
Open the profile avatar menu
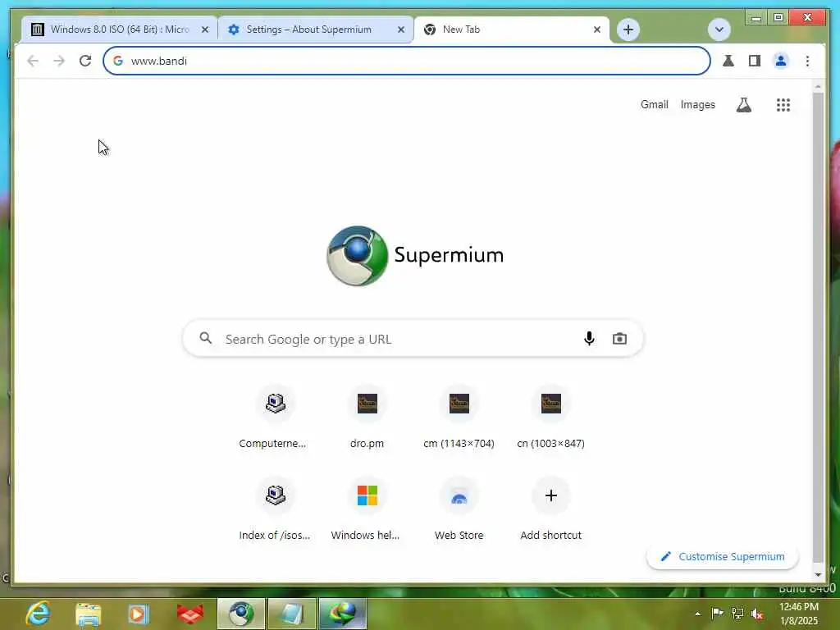(781, 61)
